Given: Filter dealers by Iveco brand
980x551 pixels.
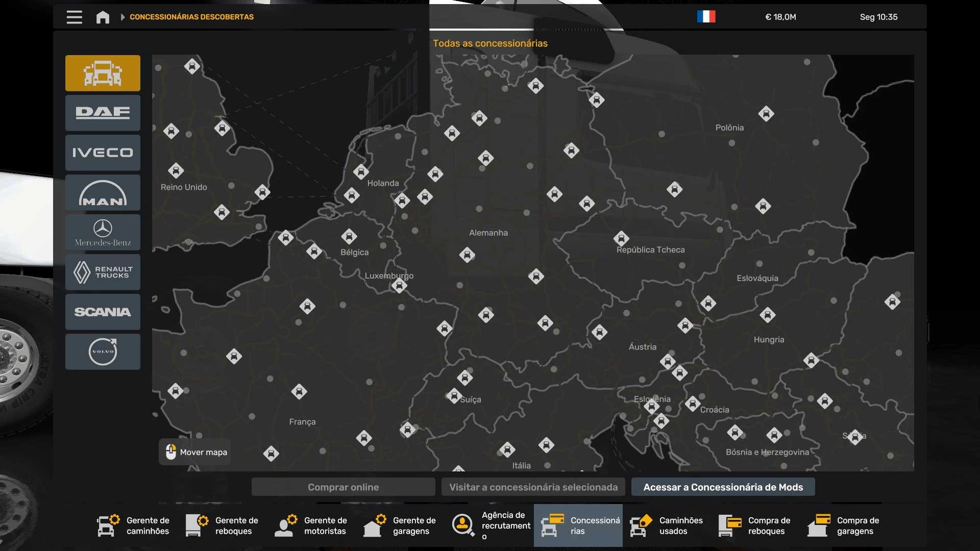Looking at the screenshot, I should pos(103,153).
